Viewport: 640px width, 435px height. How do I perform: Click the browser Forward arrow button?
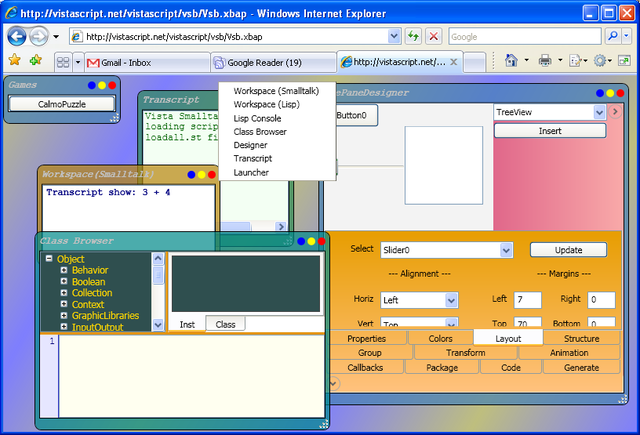39,37
